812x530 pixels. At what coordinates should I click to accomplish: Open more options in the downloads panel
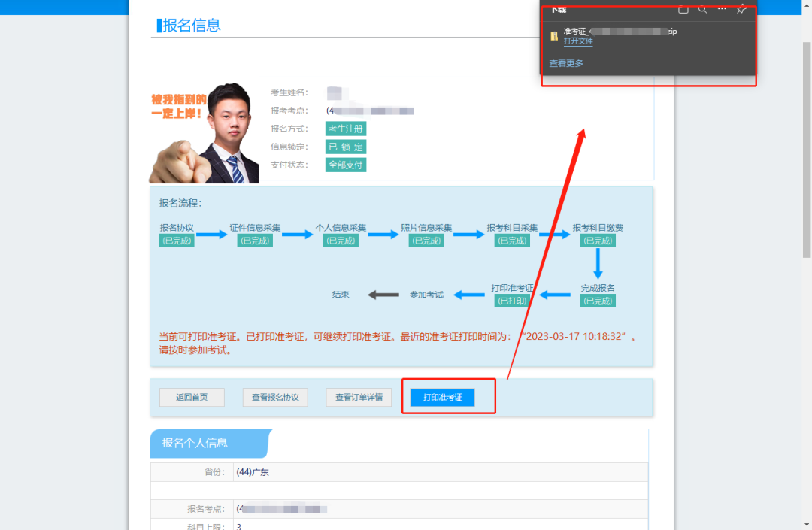pyautogui.click(x=721, y=9)
